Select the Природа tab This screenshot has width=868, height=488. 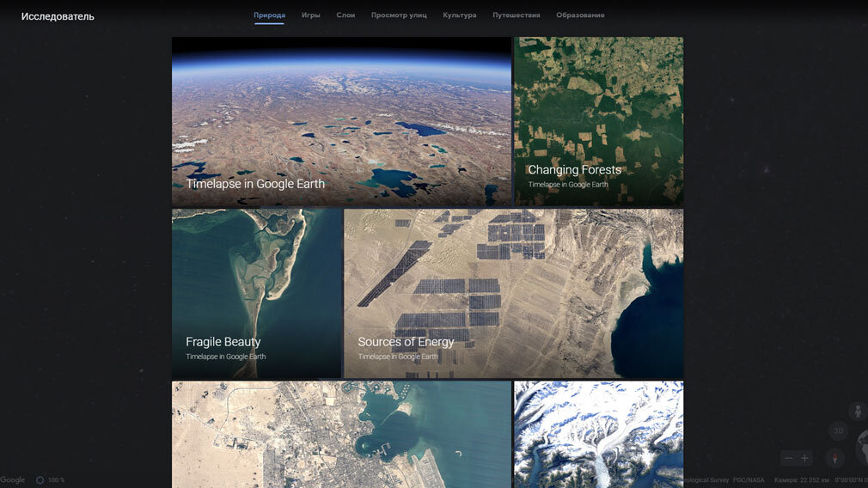coord(269,15)
